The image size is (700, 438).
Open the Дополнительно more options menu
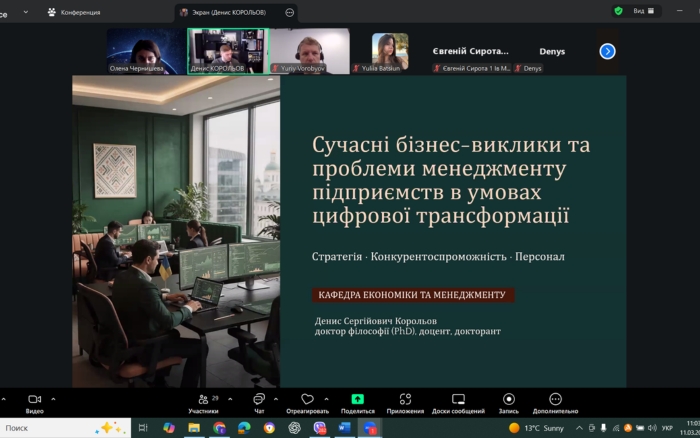coord(555,400)
